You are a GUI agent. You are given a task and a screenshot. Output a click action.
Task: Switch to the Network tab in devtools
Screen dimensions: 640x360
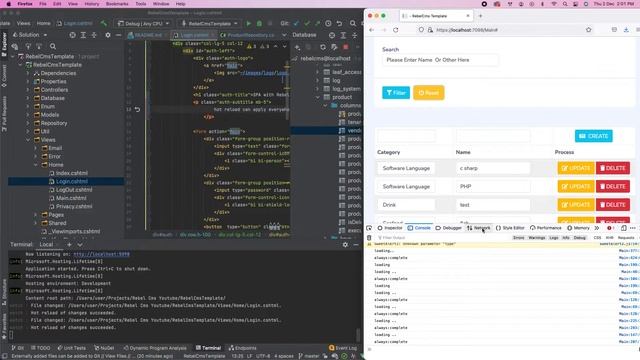point(478,228)
